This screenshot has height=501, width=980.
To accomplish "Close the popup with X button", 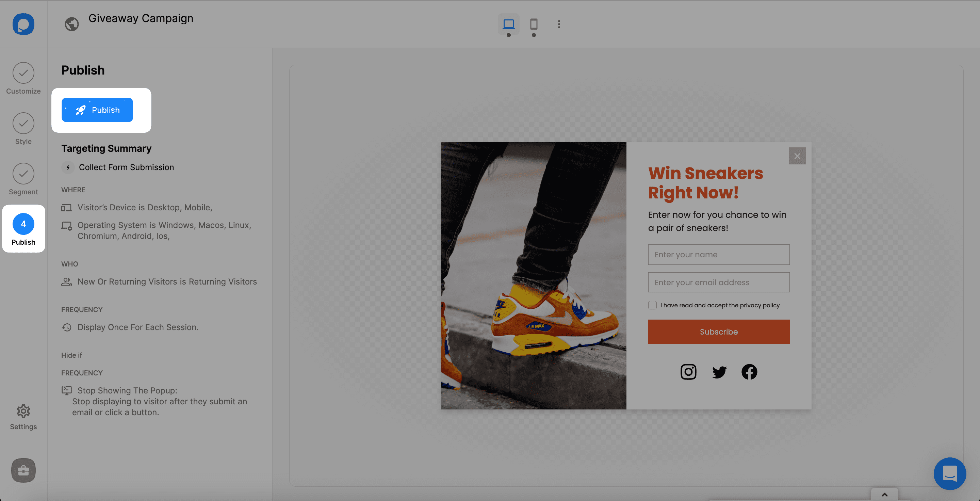I will click(x=797, y=156).
